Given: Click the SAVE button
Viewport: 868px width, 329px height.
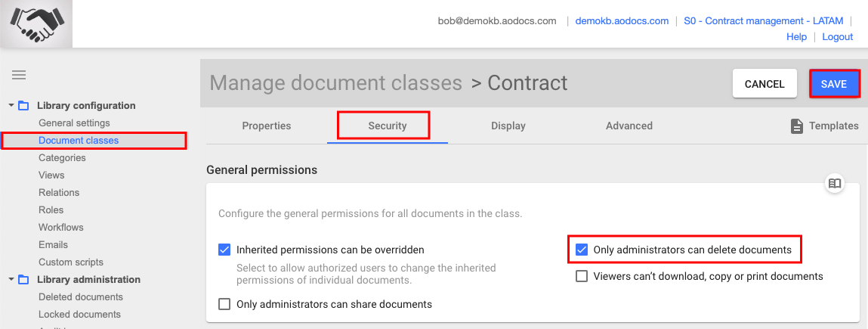Looking at the screenshot, I should click(x=834, y=84).
